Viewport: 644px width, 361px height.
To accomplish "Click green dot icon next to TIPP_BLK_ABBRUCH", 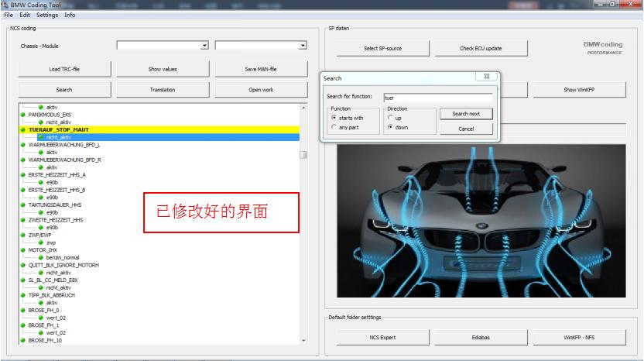I will pos(23,296).
